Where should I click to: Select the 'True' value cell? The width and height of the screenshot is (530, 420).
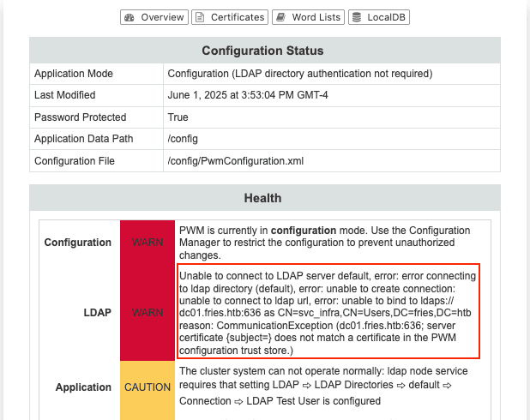point(332,117)
